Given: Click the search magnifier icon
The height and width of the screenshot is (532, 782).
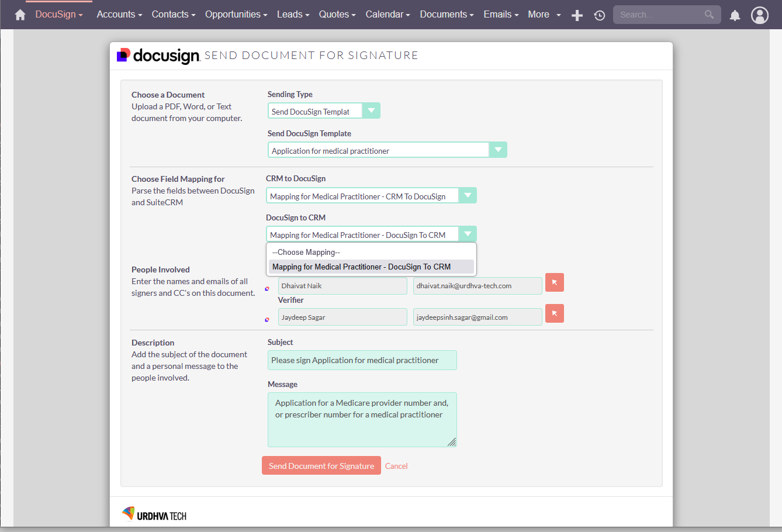Looking at the screenshot, I should tap(709, 15).
